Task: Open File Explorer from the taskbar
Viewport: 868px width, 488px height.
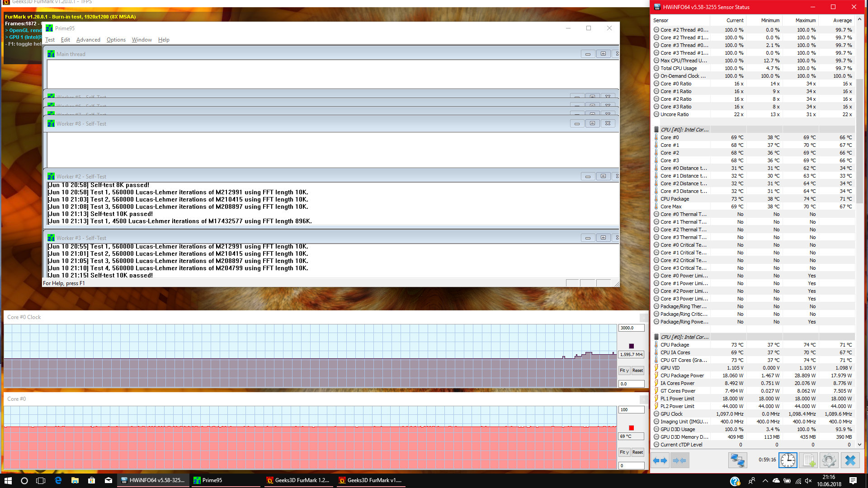Action: coord(75,480)
